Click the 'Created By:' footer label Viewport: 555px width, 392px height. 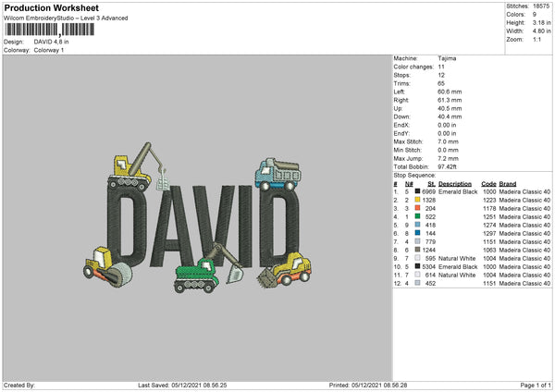pos(19,385)
